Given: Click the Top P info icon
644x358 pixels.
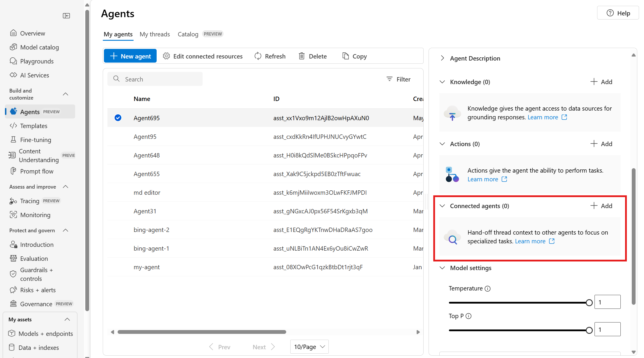Looking at the screenshot, I should (x=468, y=316).
